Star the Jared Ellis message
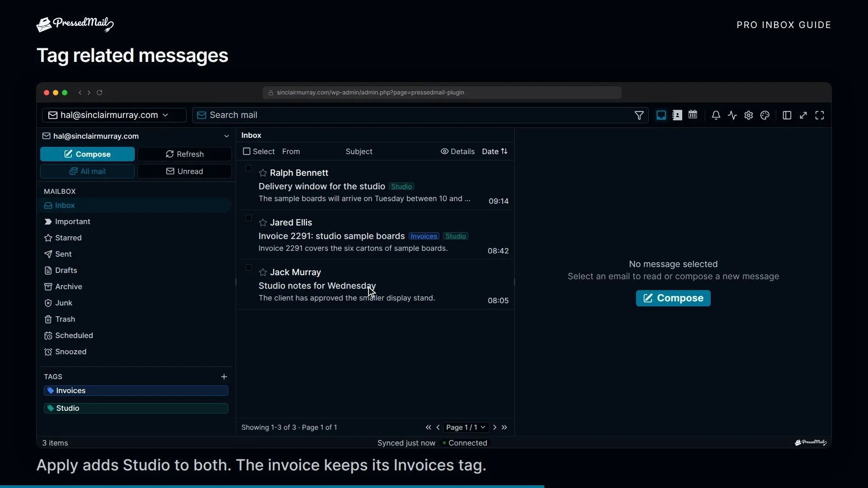This screenshot has height=488, width=868. (263, 222)
